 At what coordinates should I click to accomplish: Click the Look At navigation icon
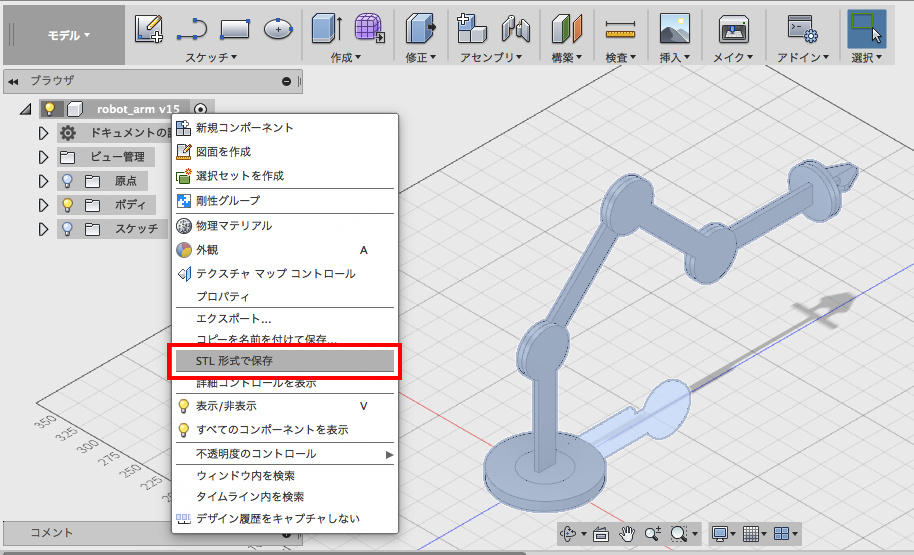(x=601, y=533)
